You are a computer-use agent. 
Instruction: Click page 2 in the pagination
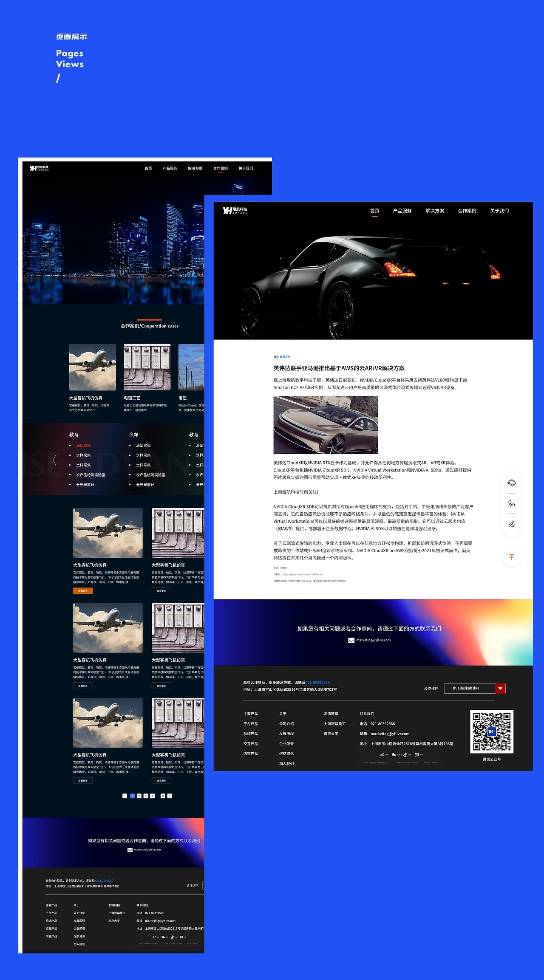[139, 796]
